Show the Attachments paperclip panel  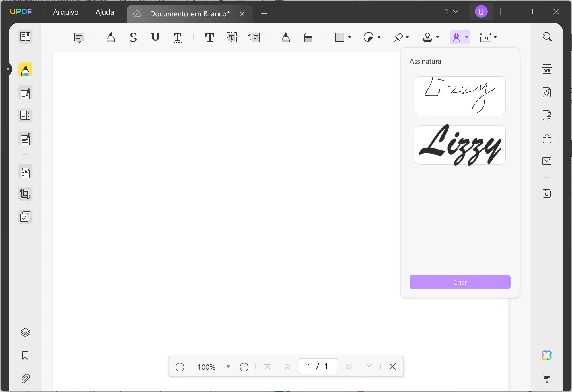point(25,379)
